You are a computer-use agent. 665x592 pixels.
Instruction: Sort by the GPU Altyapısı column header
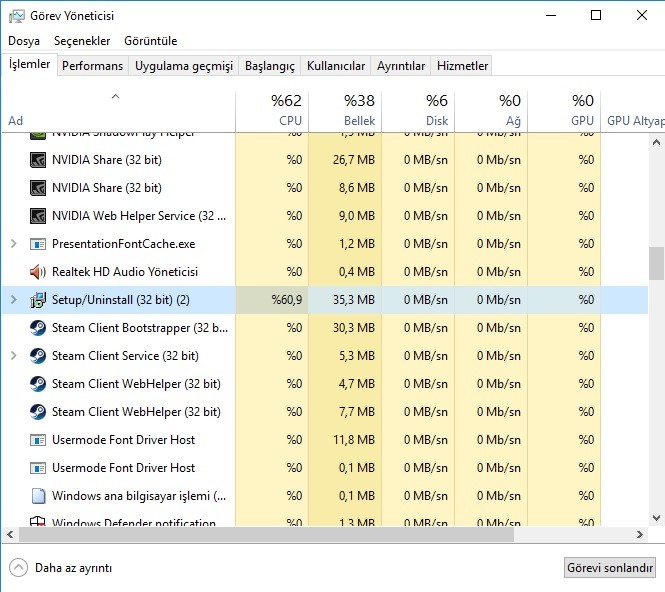point(633,111)
